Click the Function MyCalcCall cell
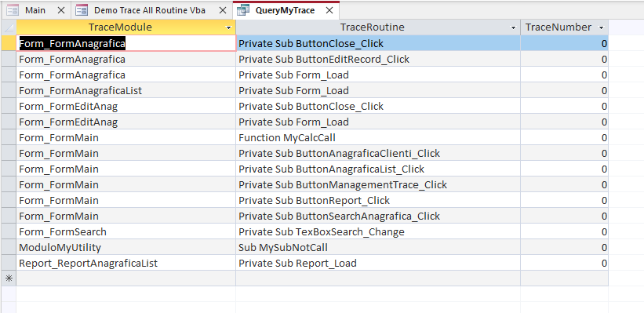 click(x=378, y=137)
